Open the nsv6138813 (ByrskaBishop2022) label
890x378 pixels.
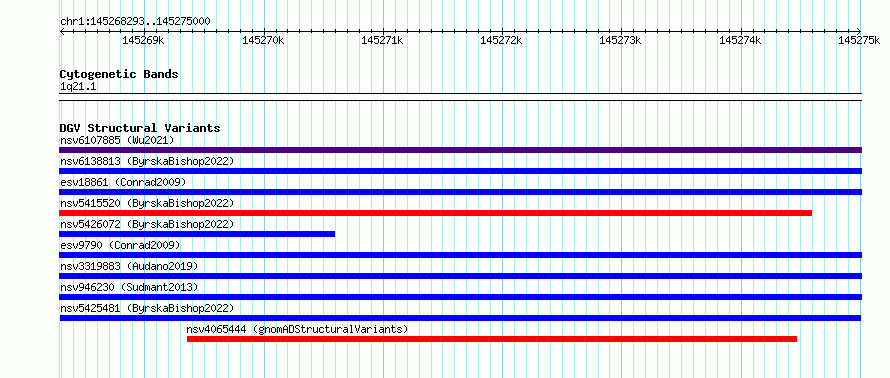147,161
